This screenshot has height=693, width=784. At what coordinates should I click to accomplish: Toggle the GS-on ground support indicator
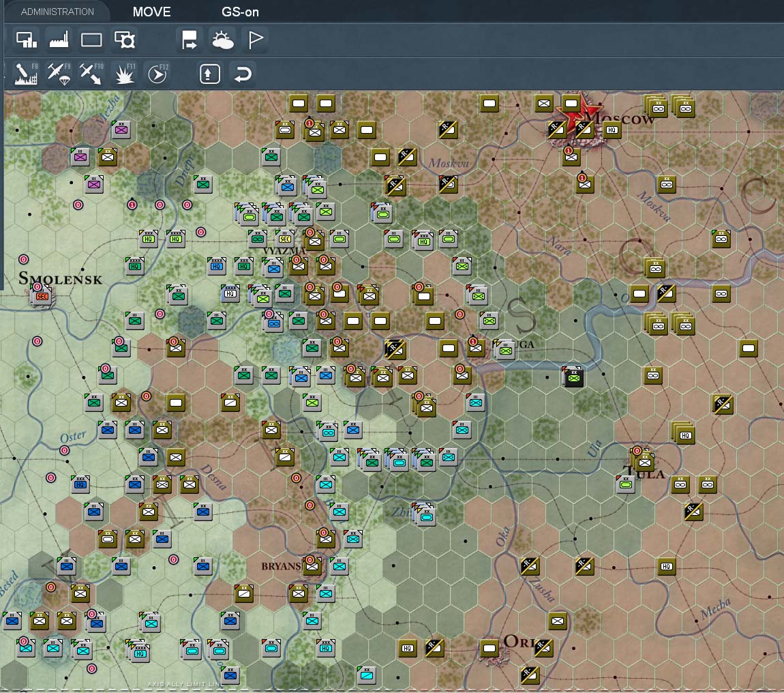[240, 12]
